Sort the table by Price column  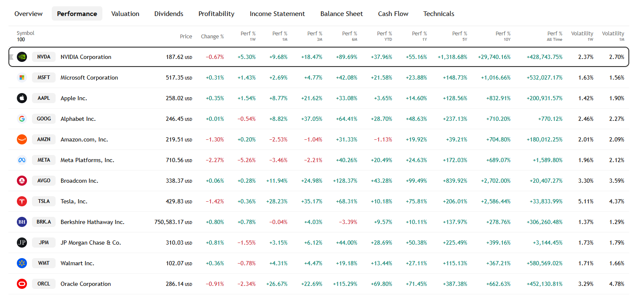(x=186, y=36)
